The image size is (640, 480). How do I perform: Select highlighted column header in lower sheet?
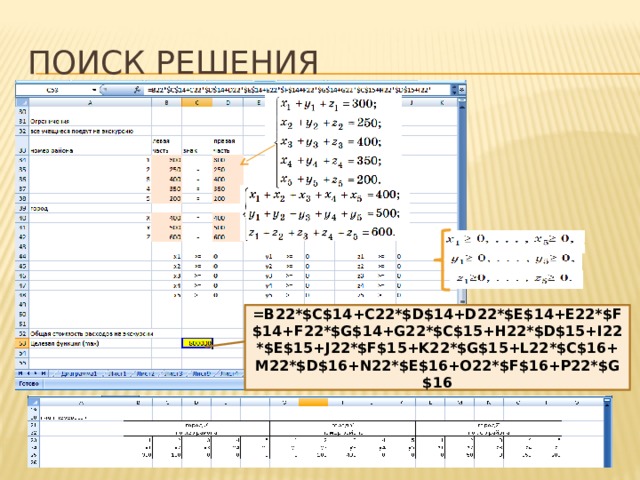tap(313, 403)
